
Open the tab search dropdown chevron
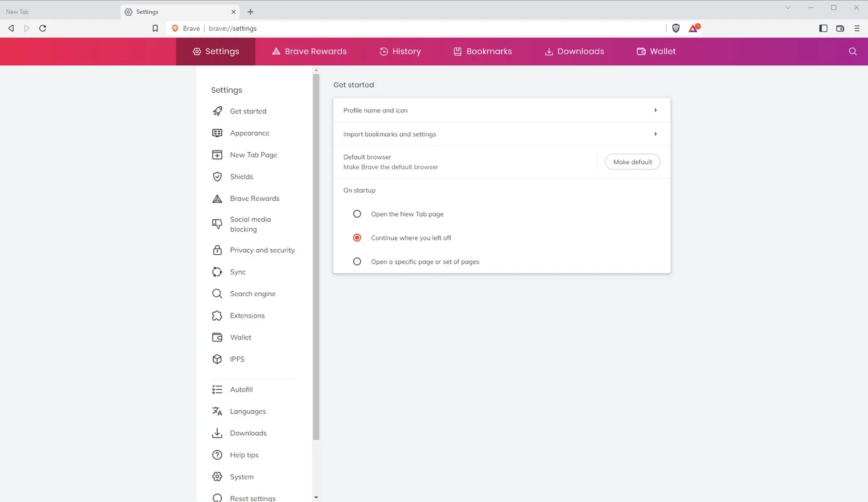point(788,8)
